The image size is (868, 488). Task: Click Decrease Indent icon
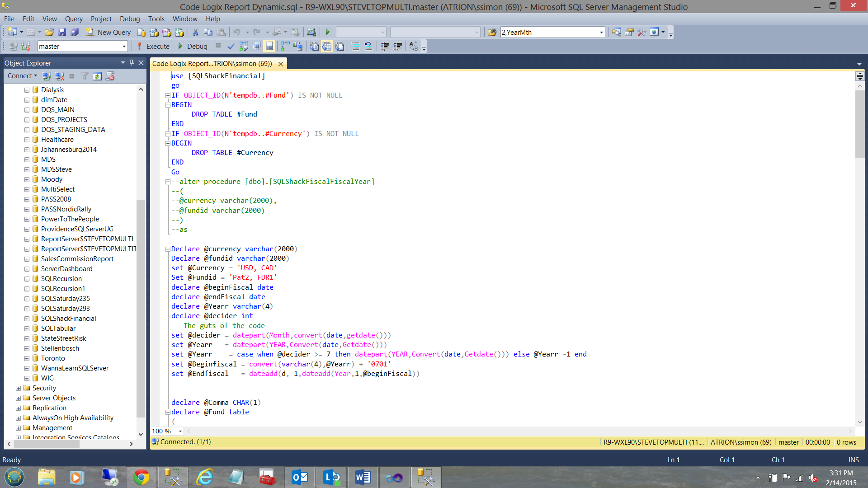coord(385,46)
